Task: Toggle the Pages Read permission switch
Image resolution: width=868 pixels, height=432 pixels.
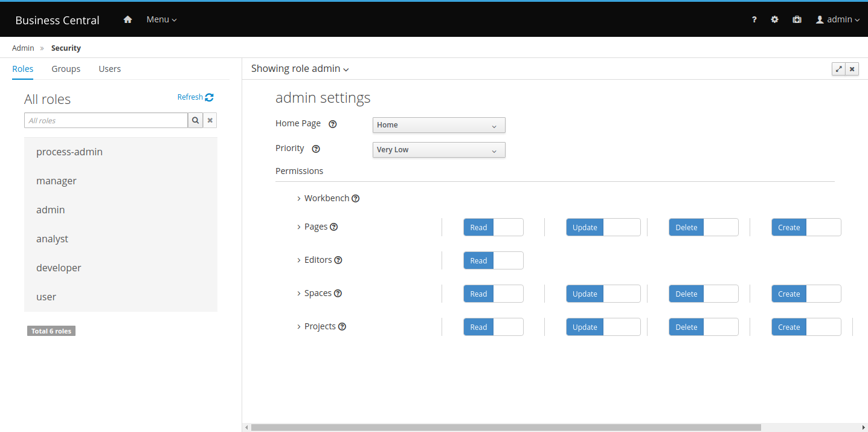Action: click(493, 227)
